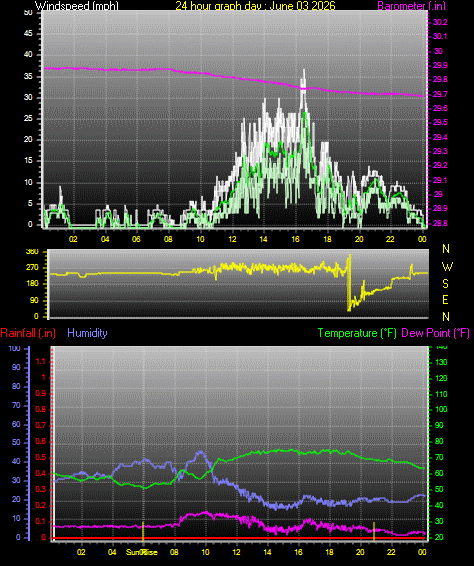Image resolution: width=474 pixels, height=566 pixels.
Task: Click the red Rainfall (.in) legend label
Action: click(28, 333)
